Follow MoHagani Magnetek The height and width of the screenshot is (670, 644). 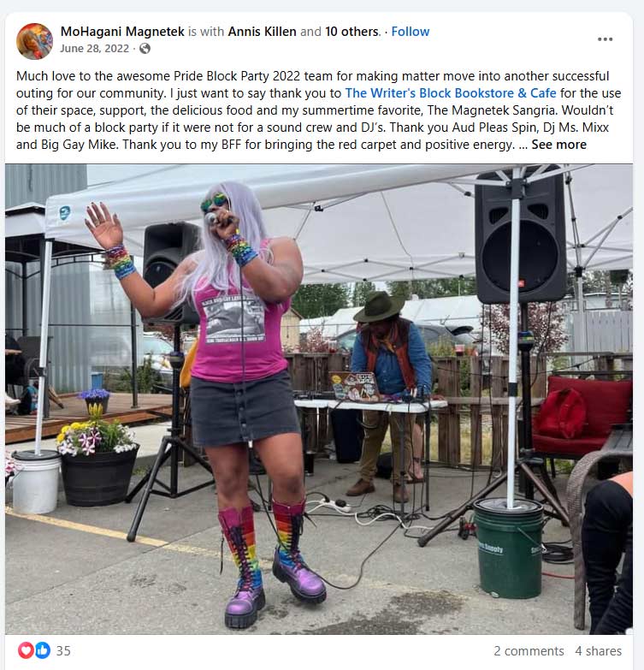[411, 32]
